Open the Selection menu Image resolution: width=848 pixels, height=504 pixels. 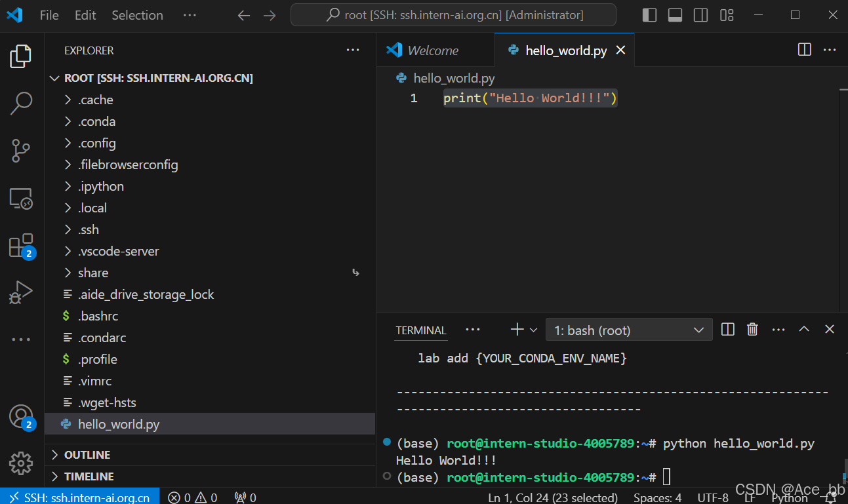click(137, 15)
